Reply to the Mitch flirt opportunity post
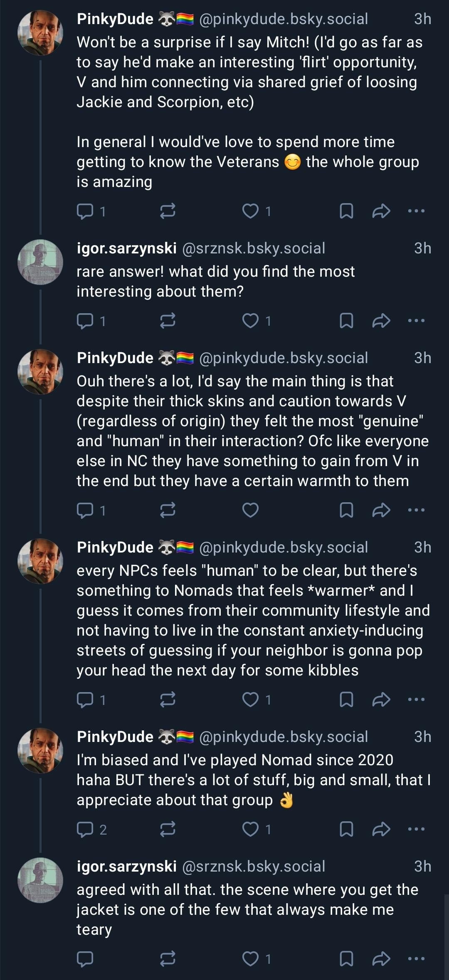Image resolution: width=449 pixels, height=980 pixels. (85, 211)
